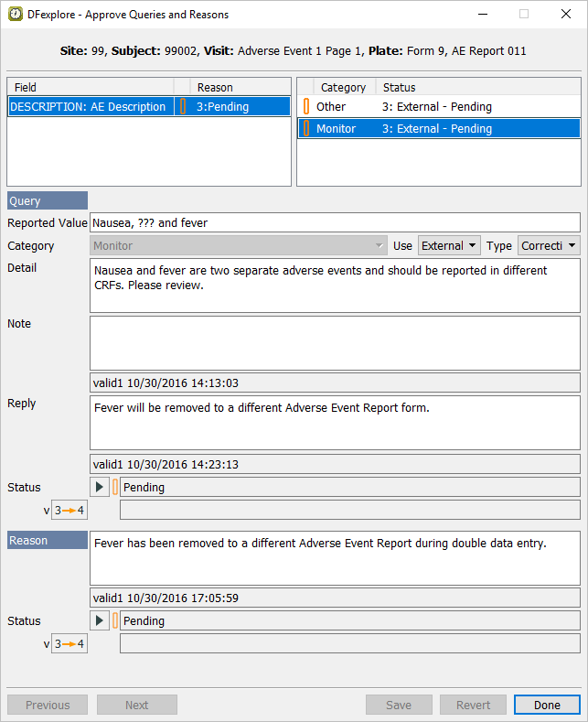Screen dimensions: 588x722
Task: Click the Next button
Action: (x=136, y=705)
